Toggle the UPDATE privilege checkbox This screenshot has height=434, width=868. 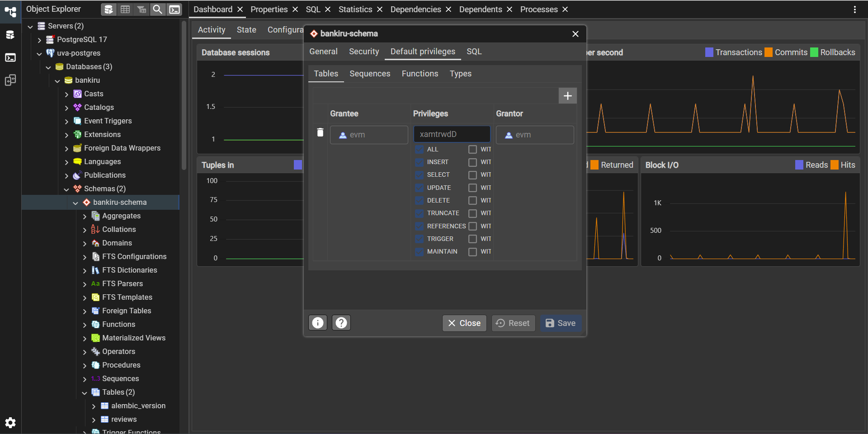pos(420,188)
